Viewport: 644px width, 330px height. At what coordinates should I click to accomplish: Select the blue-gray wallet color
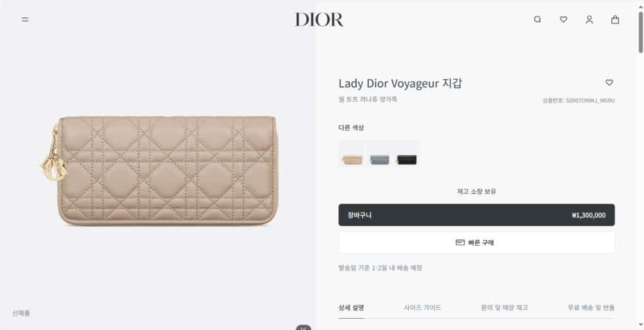(x=379, y=155)
